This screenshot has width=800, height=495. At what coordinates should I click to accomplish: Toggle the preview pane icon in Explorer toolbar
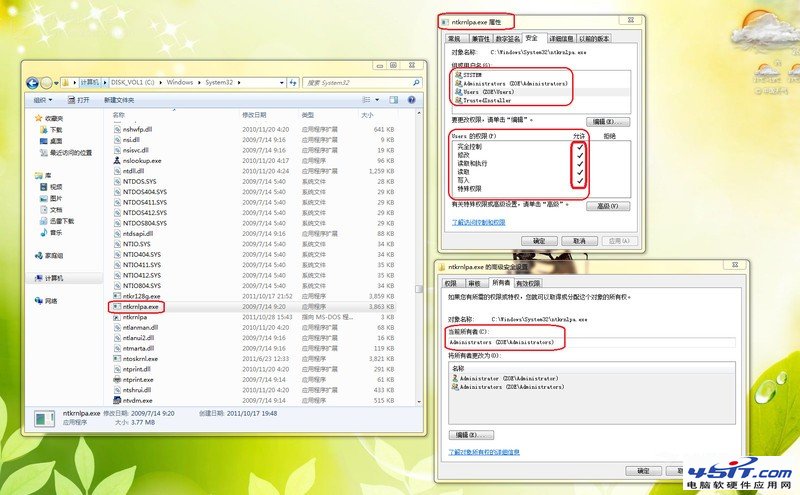(x=393, y=100)
